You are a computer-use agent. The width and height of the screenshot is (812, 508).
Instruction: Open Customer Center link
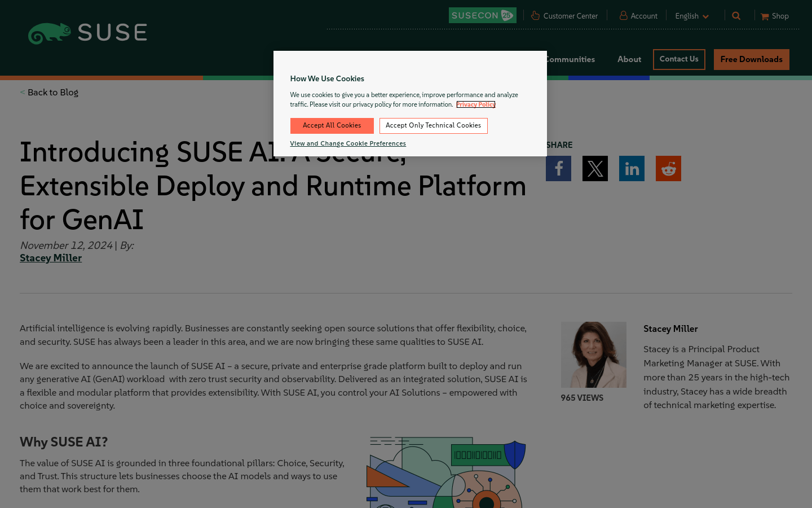click(570, 16)
